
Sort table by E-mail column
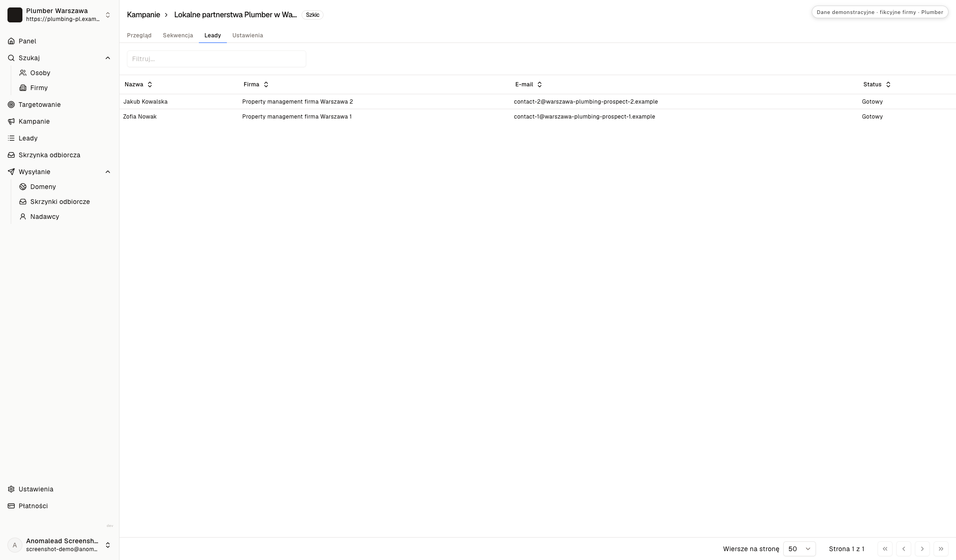(x=529, y=84)
